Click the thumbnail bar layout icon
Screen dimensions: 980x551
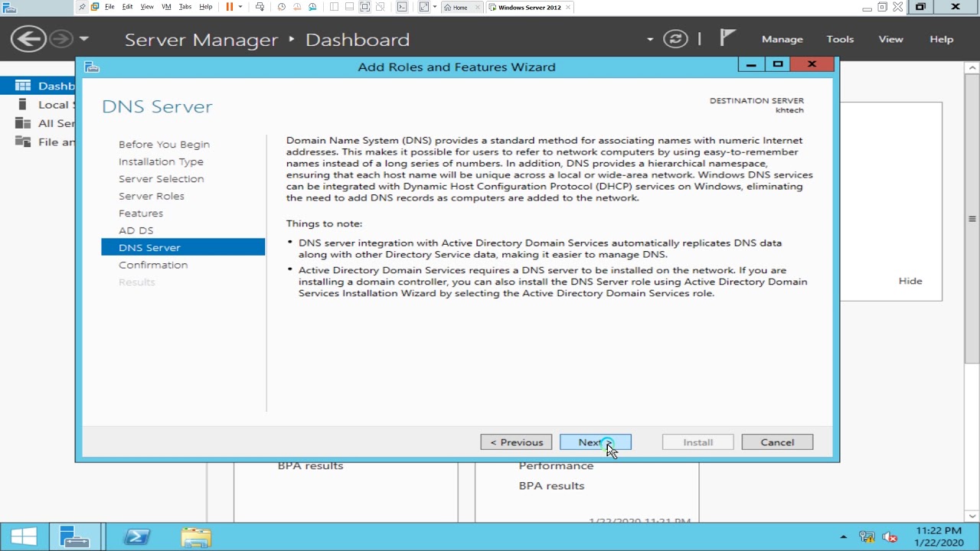click(x=349, y=7)
